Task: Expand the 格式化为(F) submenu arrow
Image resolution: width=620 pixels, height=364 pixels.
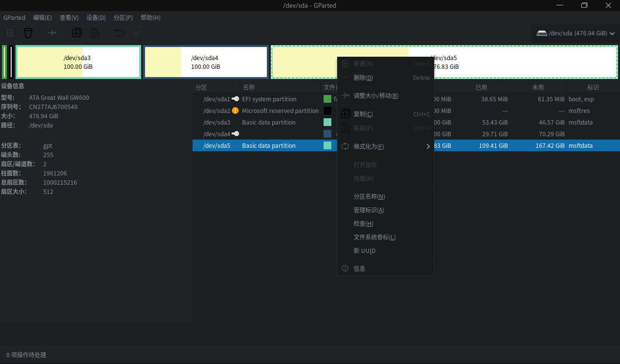Action: tap(428, 146)
